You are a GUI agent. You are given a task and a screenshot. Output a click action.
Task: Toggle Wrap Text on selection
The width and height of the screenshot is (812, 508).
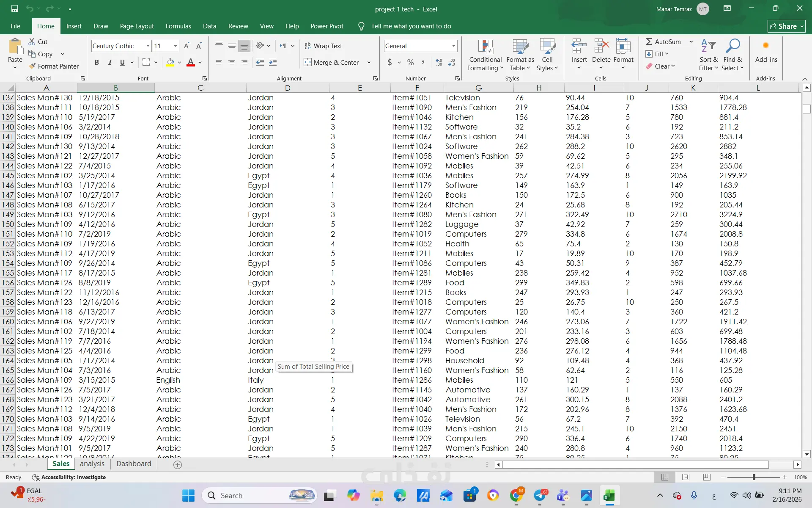[x=324, y=46]
